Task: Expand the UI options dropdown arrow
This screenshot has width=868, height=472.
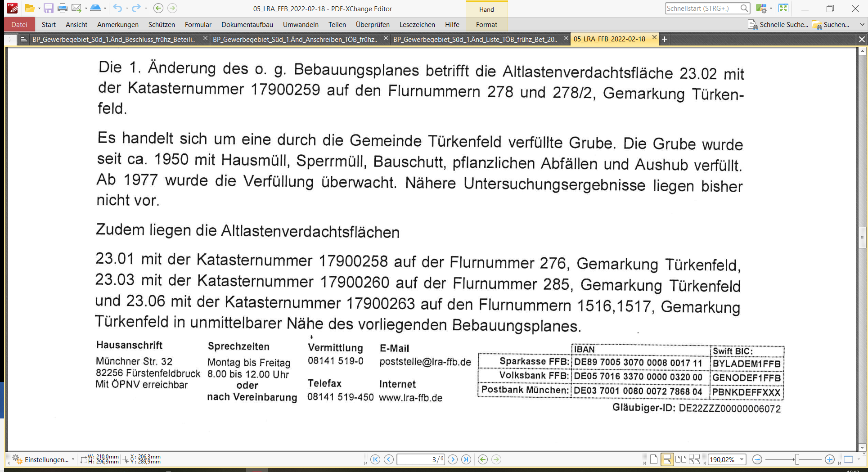Action: (x=771, y=8)
